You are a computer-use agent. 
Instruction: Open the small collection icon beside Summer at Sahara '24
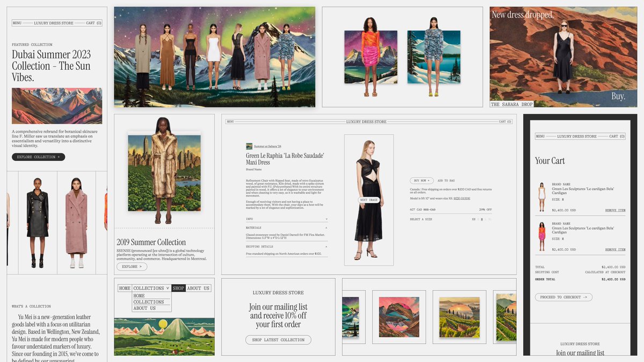coord(249,146)
